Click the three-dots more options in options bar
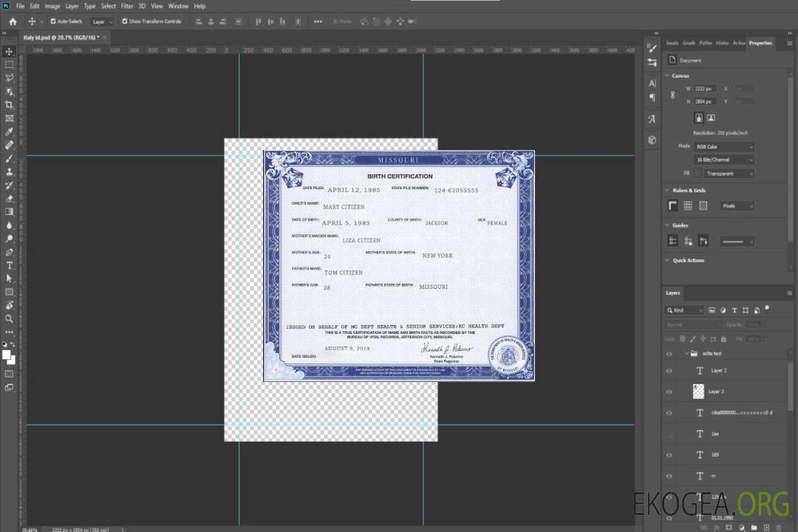This screenshot has width=798, height=532. point(318,21)
